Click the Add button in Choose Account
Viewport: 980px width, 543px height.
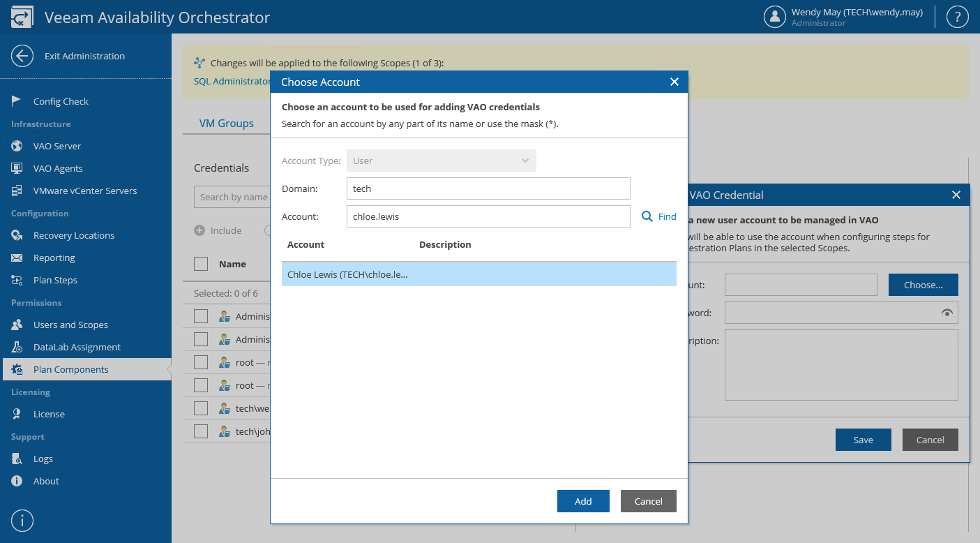[583, 501]
